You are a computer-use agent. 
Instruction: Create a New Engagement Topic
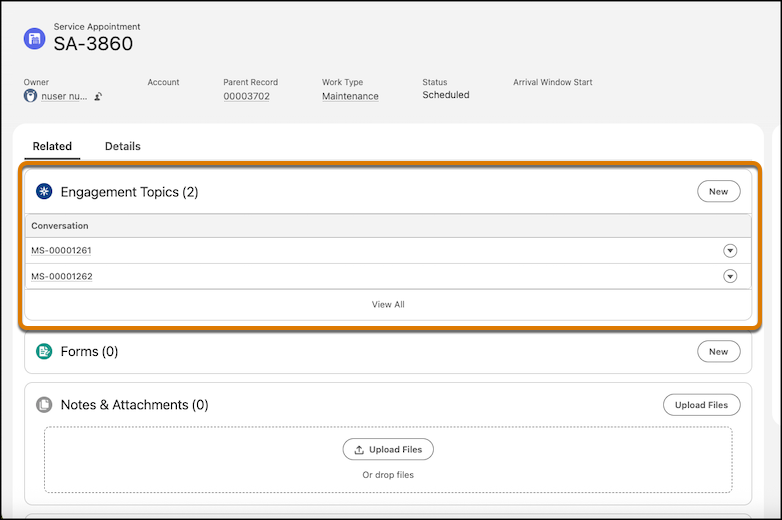(x=718, y=191)
